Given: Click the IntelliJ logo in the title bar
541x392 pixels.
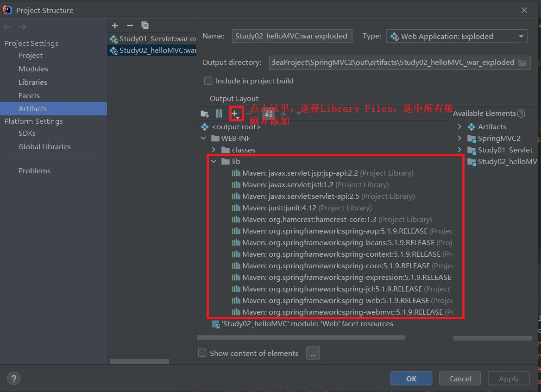Looking at the screenshot, I should click(x=7, y=10).
